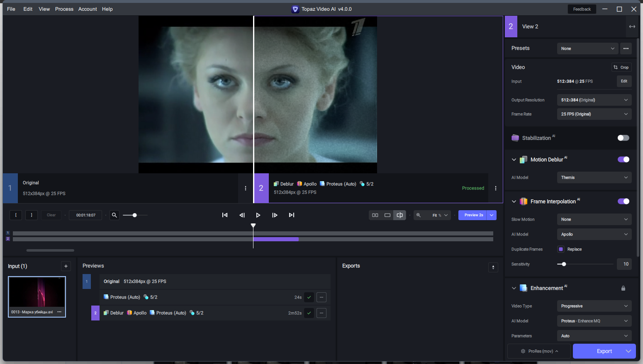
Task: Click the Edit input button
Action: [x=624, y=81]
